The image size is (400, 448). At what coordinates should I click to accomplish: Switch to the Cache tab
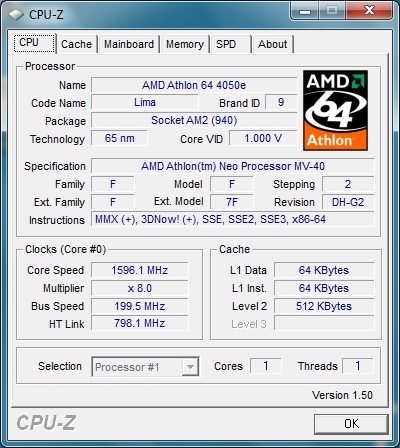pyautogui.click(x=76, y=44)
